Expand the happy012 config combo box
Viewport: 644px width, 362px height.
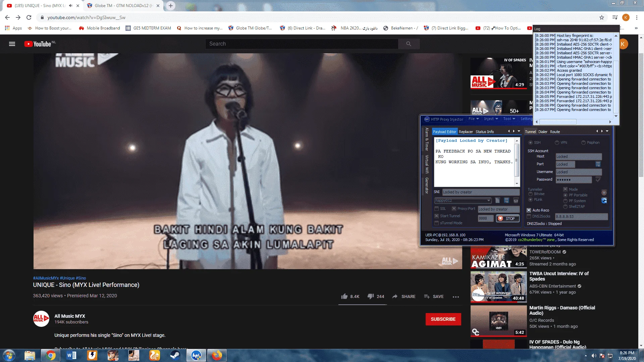tap(489, 201)
